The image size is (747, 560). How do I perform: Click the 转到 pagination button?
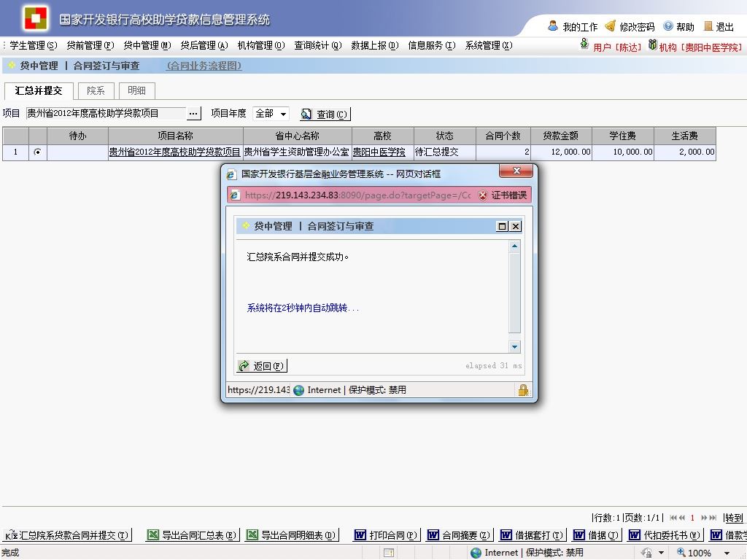pyautogui.click(x=734, y=518)
